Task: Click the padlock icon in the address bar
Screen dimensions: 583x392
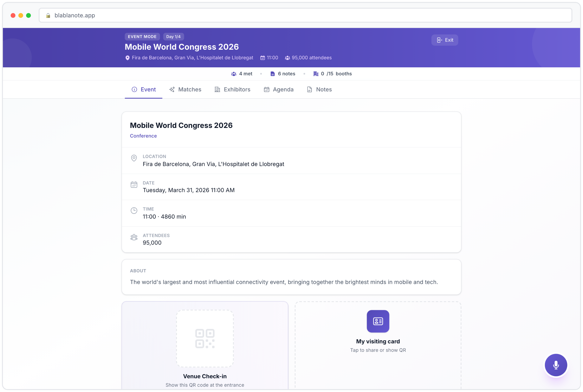Action: (x=48, y=15)
